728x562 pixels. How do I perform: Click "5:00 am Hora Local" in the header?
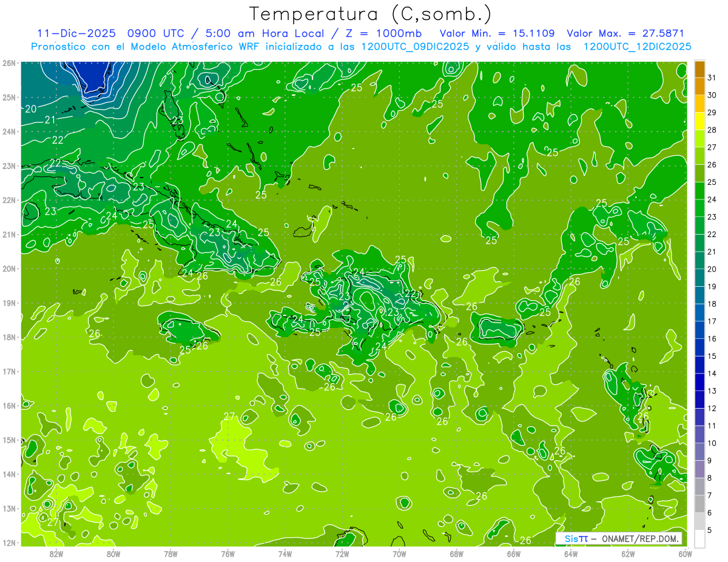(x=266, y=33)
